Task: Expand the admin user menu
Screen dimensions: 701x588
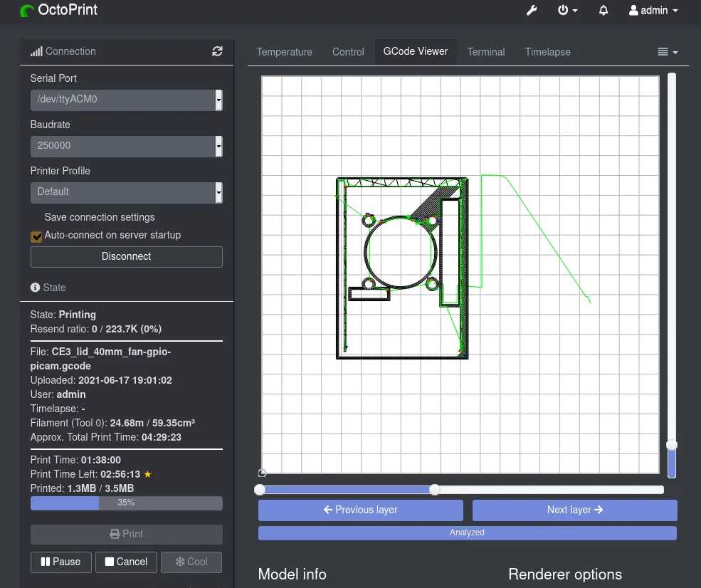Action: 652,11
